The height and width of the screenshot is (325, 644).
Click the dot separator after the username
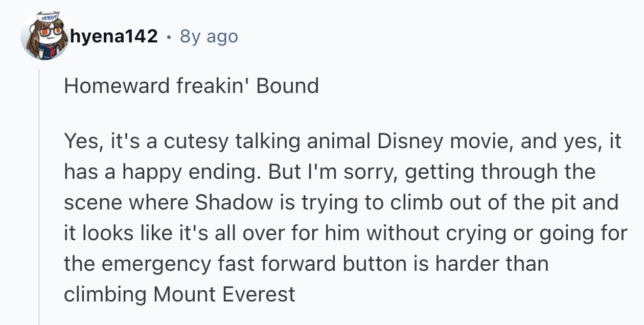pos(169,37)
